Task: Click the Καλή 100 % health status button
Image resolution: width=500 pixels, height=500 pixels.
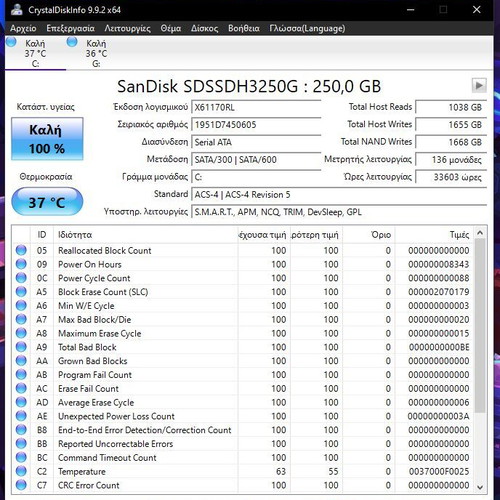Action: point(47,139)
